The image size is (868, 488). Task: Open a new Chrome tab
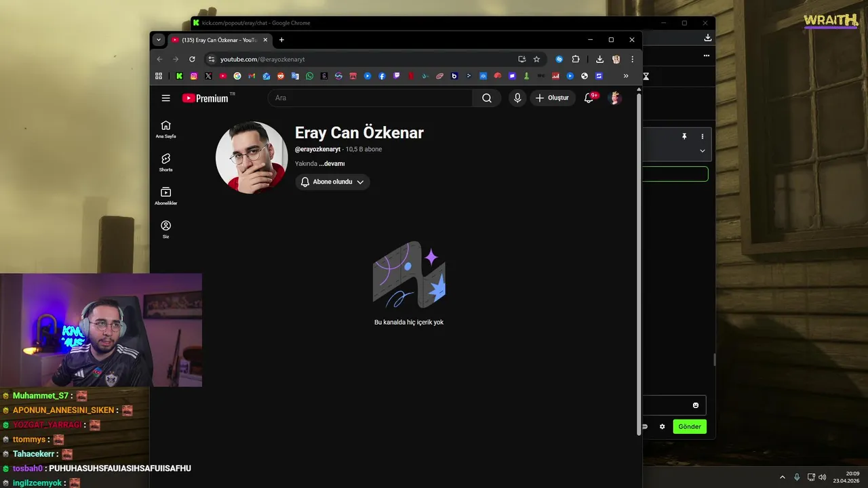click(x=281, y=40)
